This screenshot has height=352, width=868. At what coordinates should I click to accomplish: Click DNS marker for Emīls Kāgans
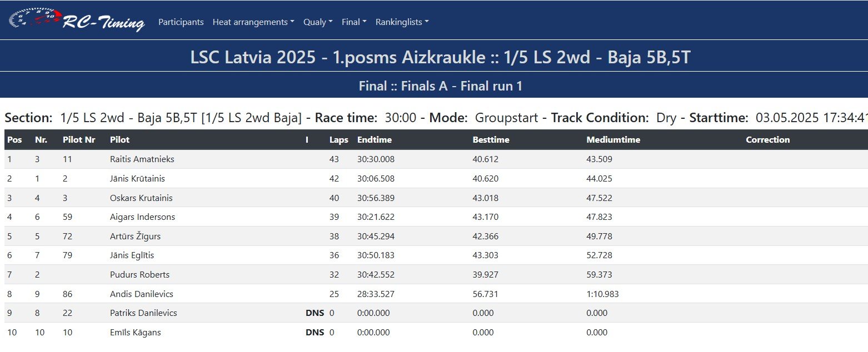coord(315,333)
